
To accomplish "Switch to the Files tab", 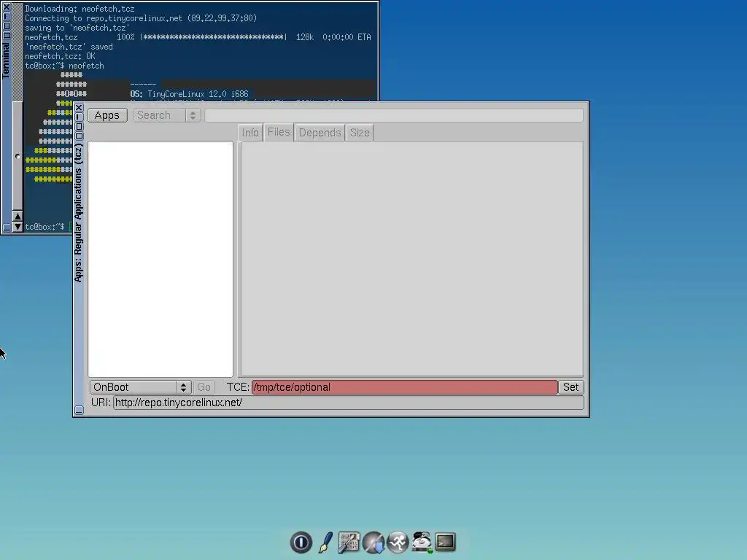I will (279, 132).
